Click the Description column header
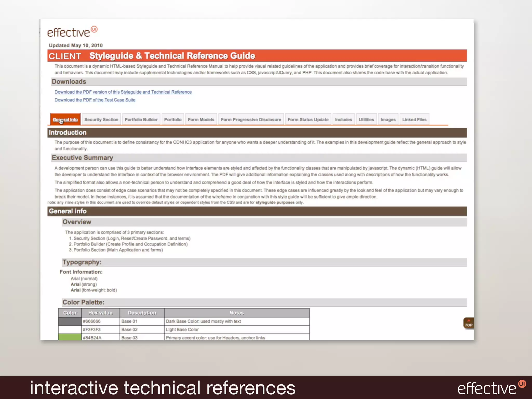The width and height of the screenshot is (532, 399). pos(142,313)
